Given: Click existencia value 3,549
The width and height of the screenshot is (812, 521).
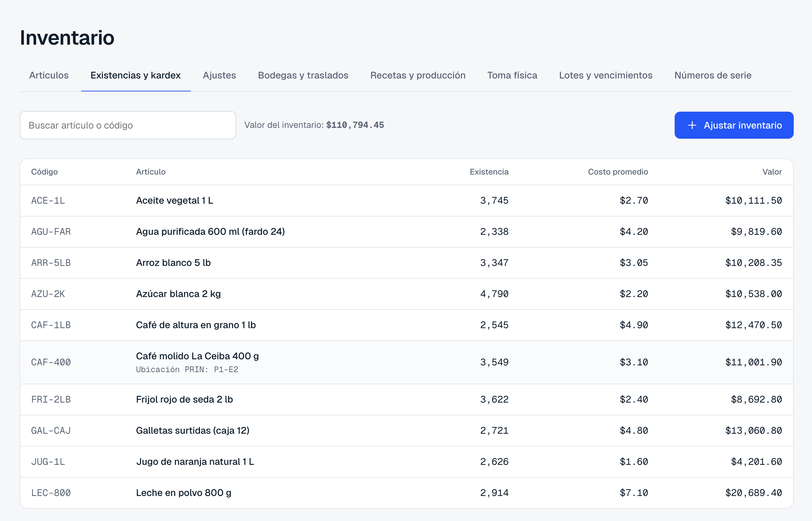Looking at the screenshot, I should point(494,362).
